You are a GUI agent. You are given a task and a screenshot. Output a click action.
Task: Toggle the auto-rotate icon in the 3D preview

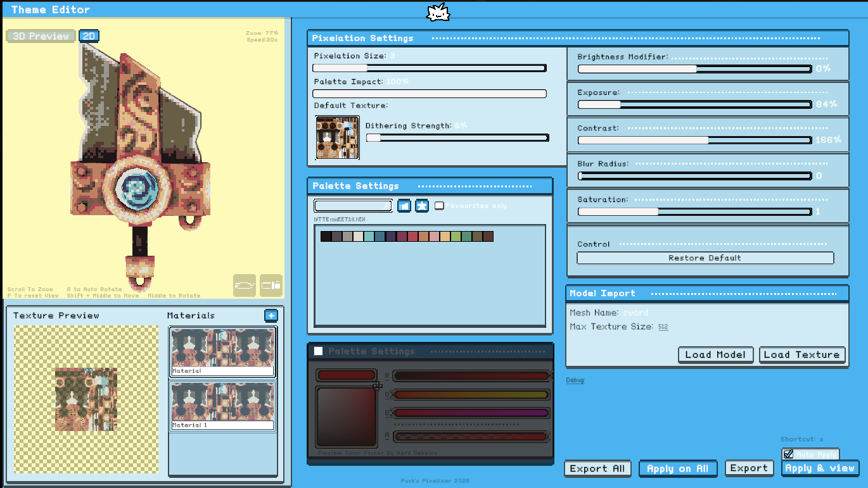[245, 284]
